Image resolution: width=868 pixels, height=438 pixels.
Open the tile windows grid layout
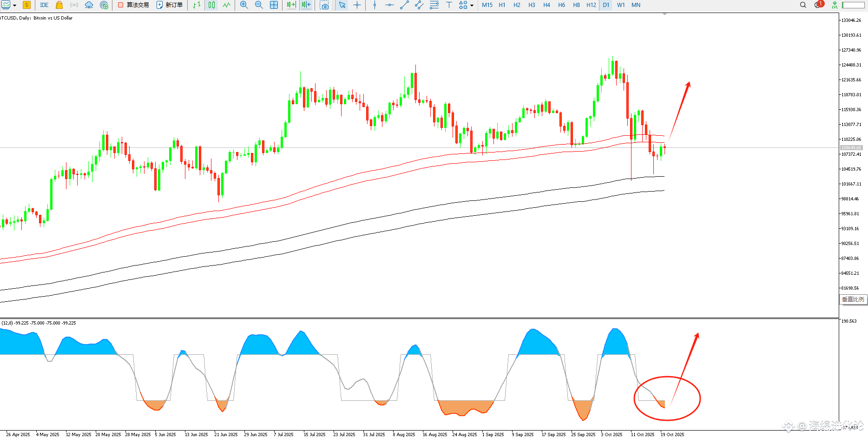(274, 5)
